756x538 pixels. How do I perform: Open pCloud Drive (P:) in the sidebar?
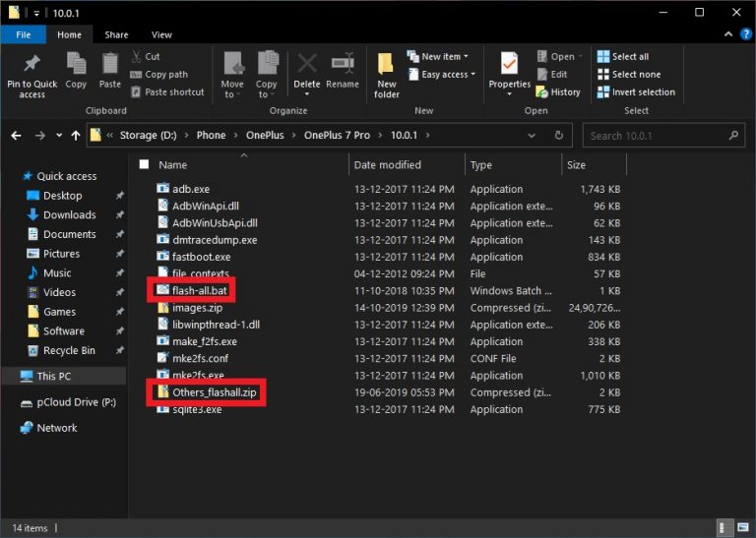(76, 402)
